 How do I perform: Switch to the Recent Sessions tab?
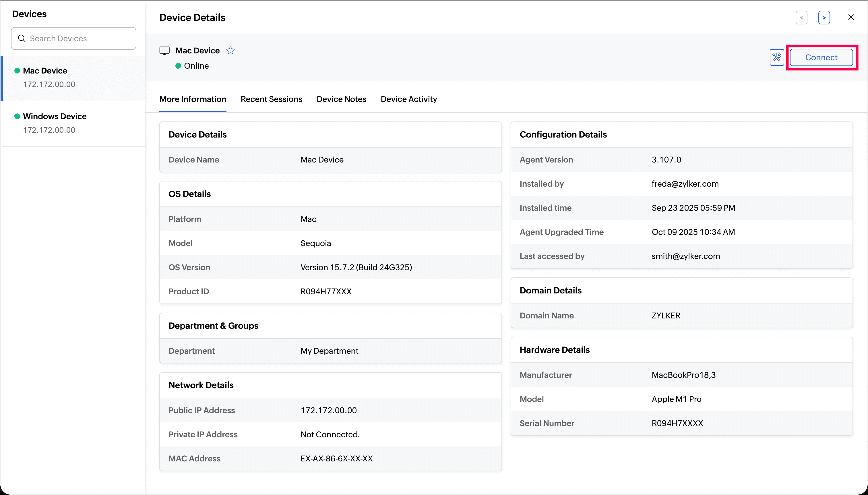(x=271, y=99)
